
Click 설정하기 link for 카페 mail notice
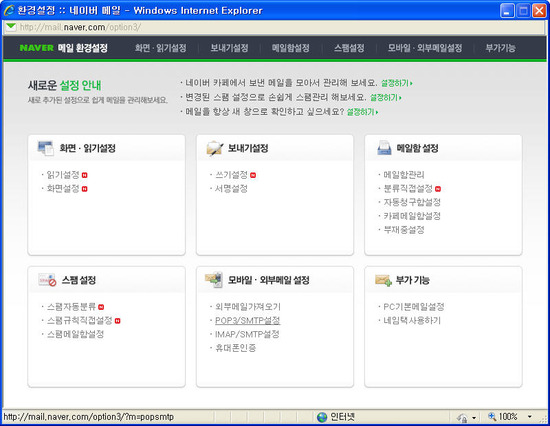point(397,83)
